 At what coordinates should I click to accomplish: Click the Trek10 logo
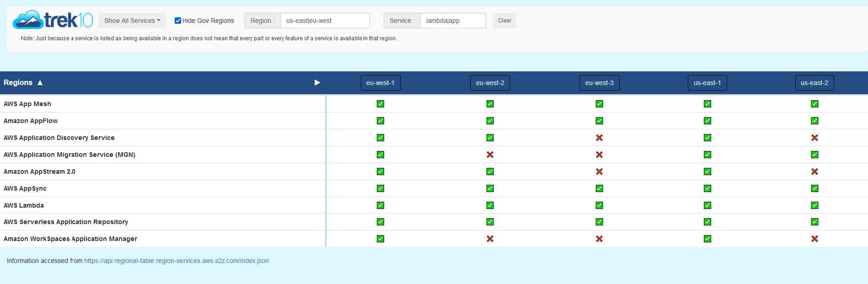(53, 20)
